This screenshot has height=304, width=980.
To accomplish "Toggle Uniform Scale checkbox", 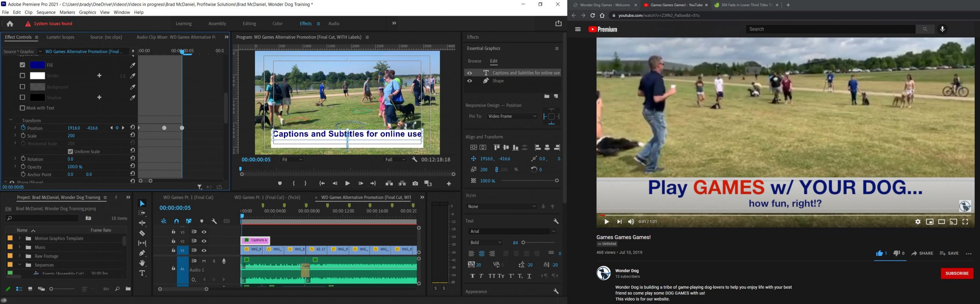I will point(70,151).
